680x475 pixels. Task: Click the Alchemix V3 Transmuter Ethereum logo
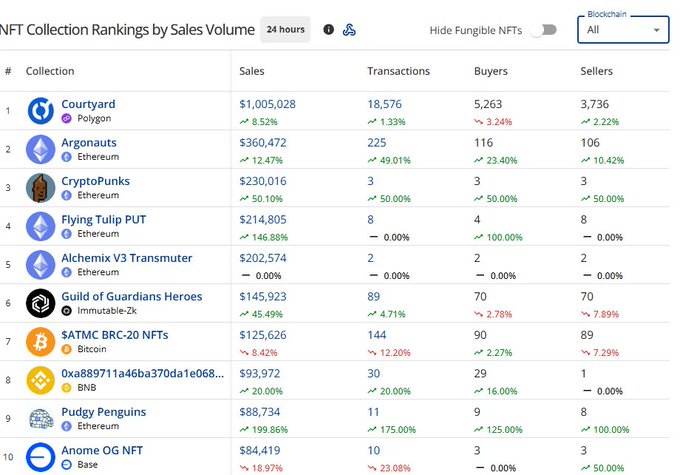click(x=40, y=265)
